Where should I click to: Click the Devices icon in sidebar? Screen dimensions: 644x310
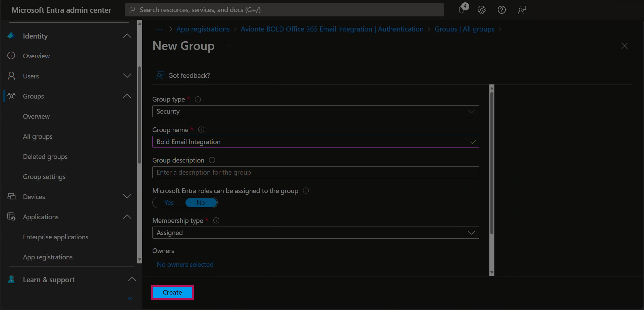coord(11,196)
